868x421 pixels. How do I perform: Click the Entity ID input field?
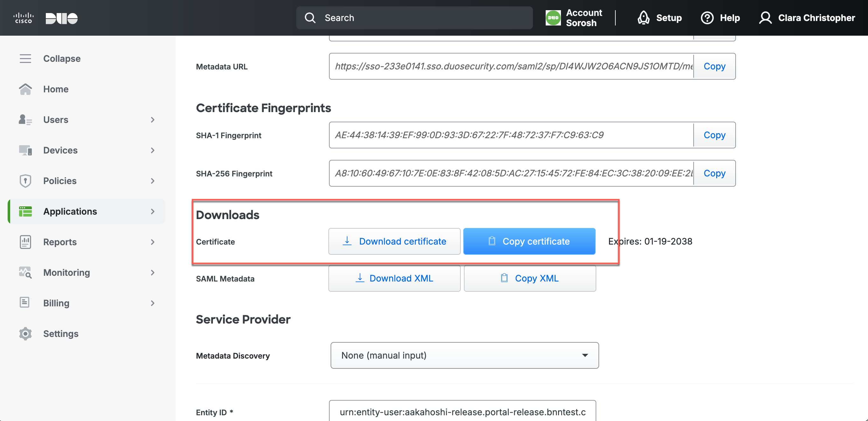(x=462, y=412)
